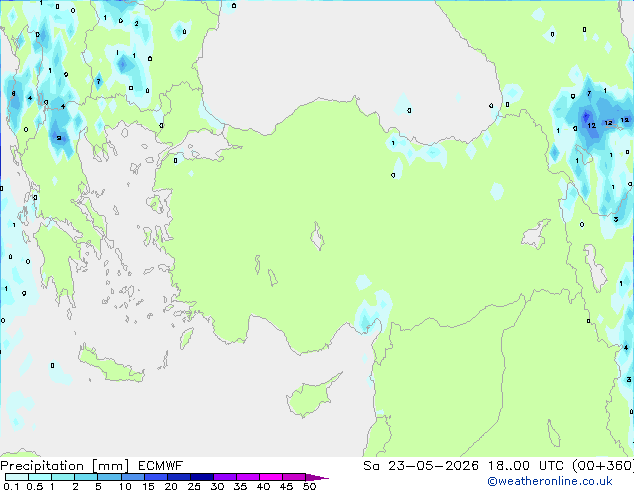Click the legend value "25"
The height and width of the screenshot is (490, 634).
(x=194, y=486)
